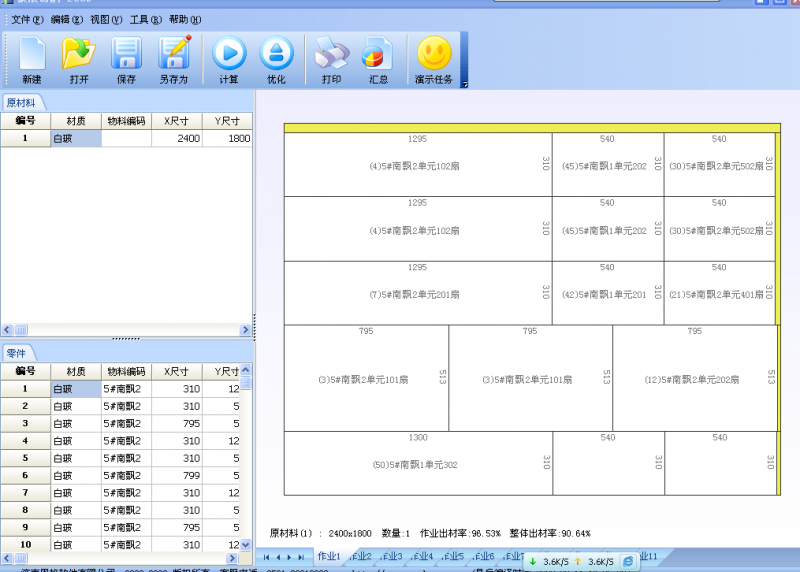Click the 保存 (Save) disk icon

126,59
